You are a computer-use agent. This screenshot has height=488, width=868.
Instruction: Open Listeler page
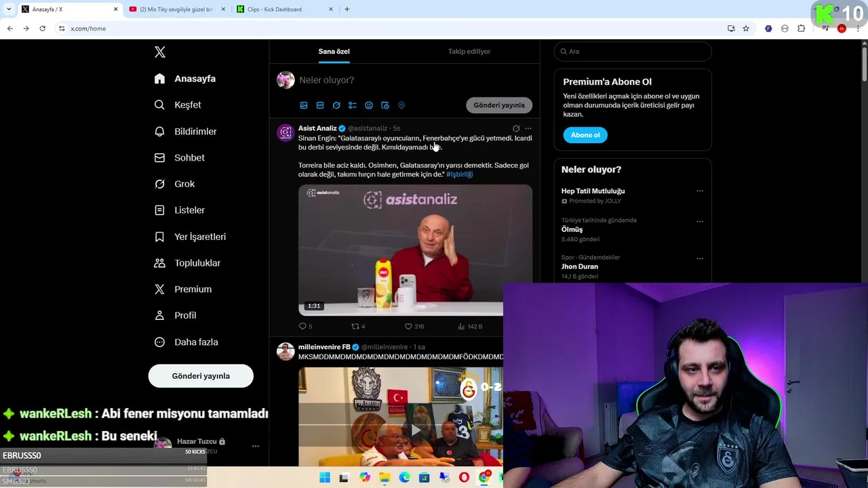[x=179, y=210]
